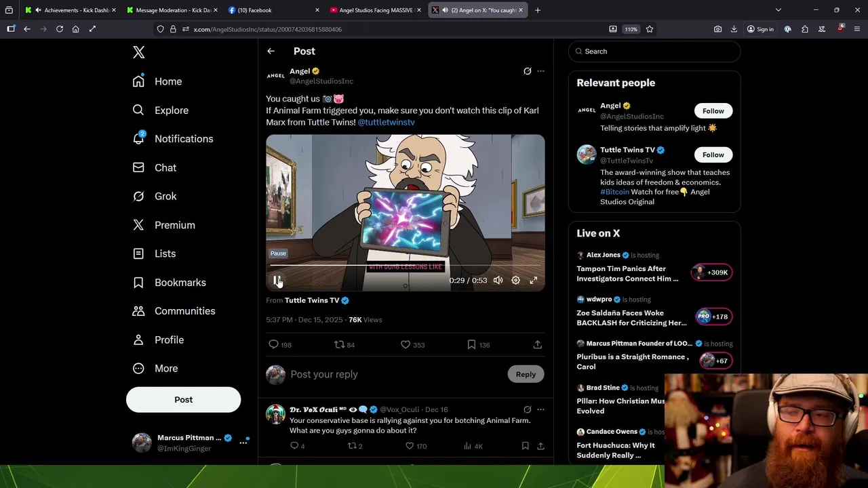The height and width of the screenshot is (488, 868).
Task: Reload the page in browser toolbar
Action: point(60,29)
